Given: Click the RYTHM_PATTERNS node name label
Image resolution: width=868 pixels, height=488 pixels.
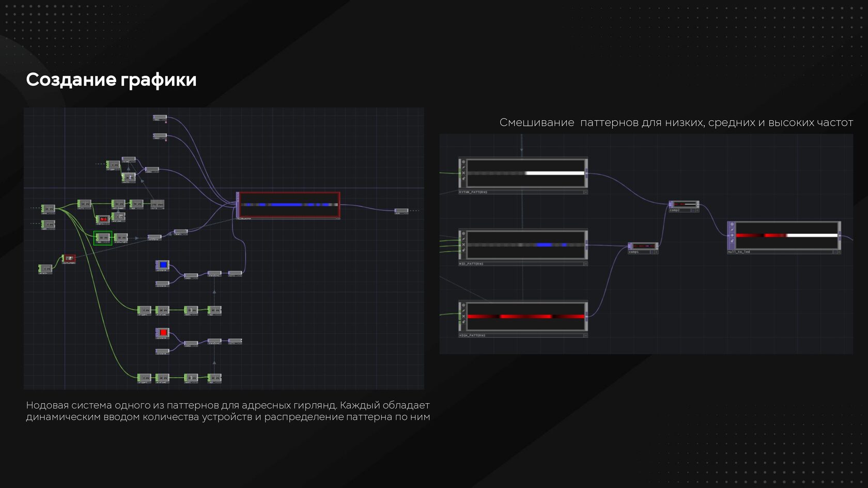Looking at the screenshot, I should pos(473,192).
